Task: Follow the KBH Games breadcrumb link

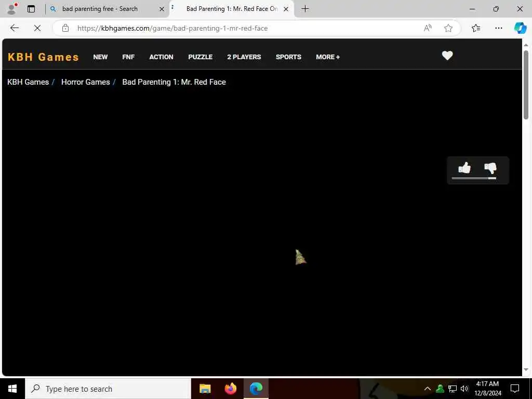Action: point(28,82)
